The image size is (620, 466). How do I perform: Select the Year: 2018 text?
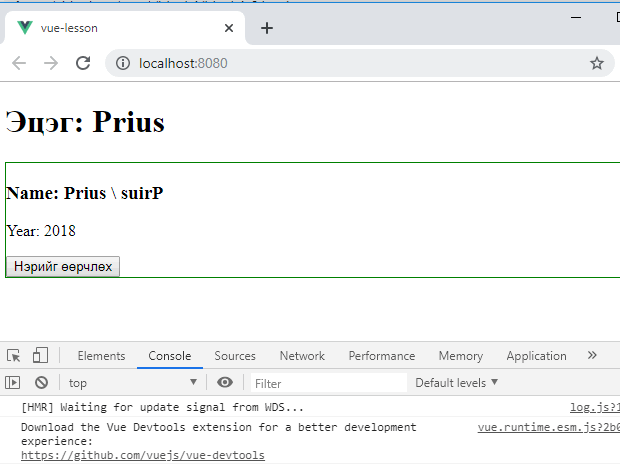point(41,231)
